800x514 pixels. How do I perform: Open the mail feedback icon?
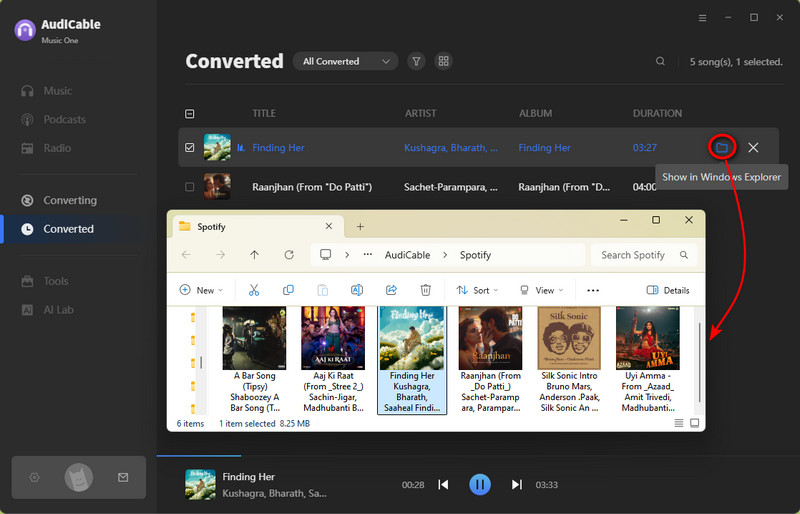click(123, 478)
